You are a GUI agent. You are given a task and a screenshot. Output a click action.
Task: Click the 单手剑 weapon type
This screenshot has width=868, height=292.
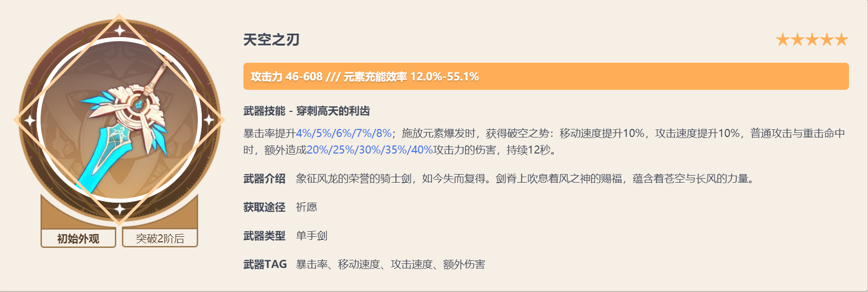pyautogui.click(x=312, y=235)
